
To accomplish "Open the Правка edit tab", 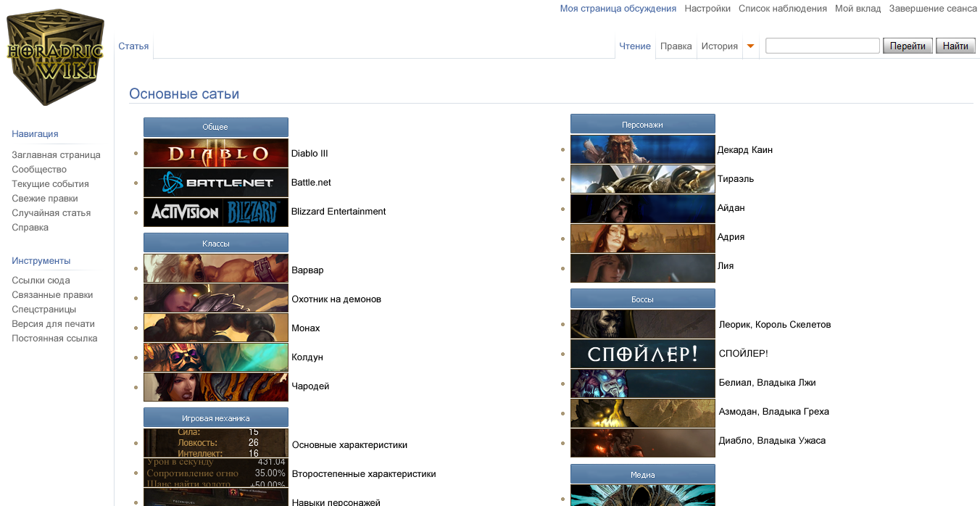I will click(676, 46).
